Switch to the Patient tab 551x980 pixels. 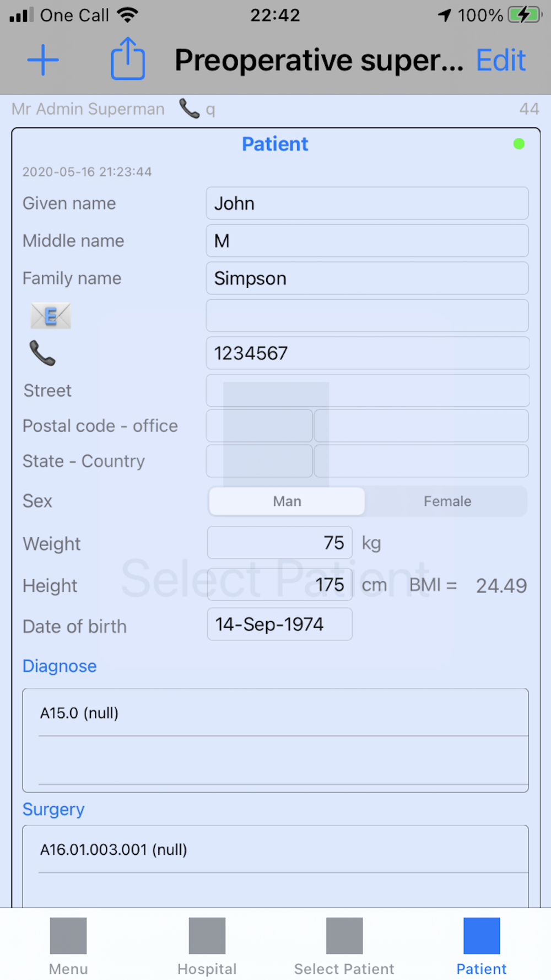click(482, 946)
